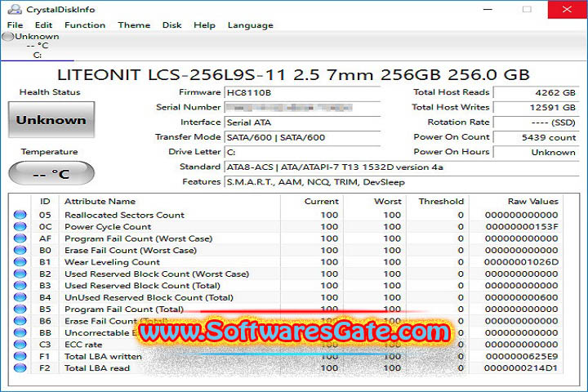Viewport: 588px width, 392px height.
Task: Click blue icon for UnUsed Reserved Block Count
Action: click(x=20, y=297)
